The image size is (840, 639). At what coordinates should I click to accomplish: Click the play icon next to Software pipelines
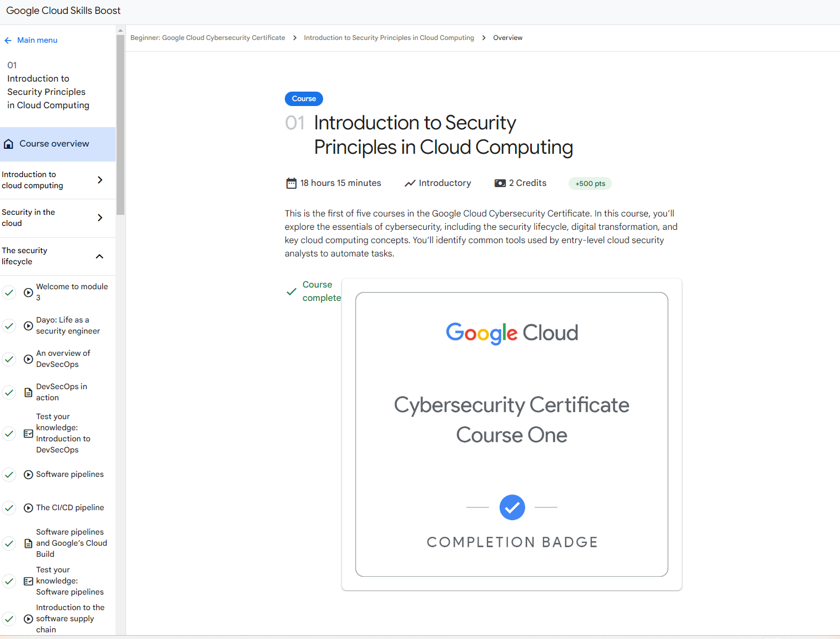coord(28,475)
